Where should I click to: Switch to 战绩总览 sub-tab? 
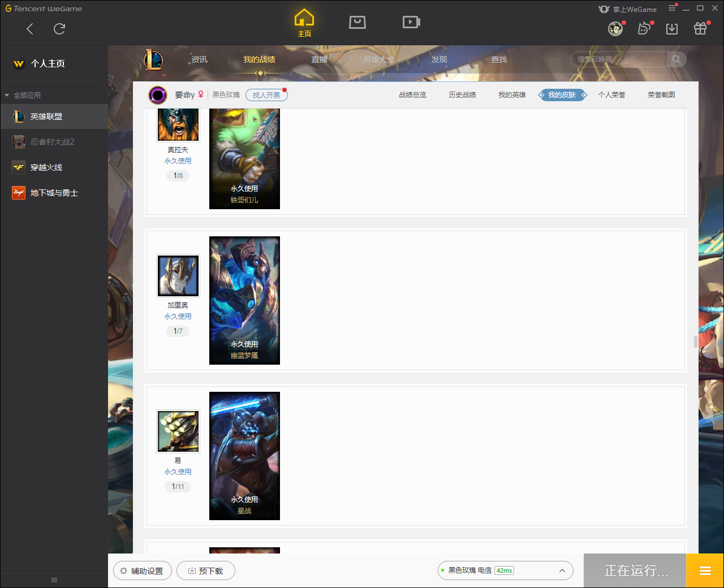(412, 95)
